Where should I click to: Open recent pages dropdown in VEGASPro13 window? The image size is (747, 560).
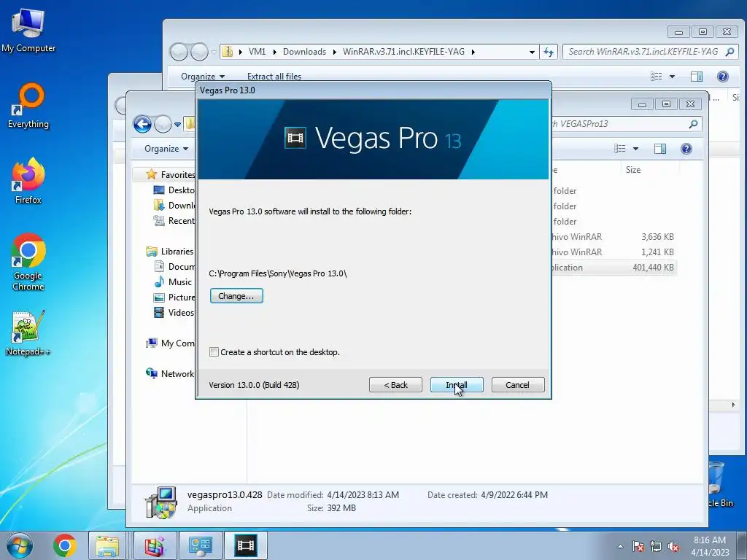177,124
